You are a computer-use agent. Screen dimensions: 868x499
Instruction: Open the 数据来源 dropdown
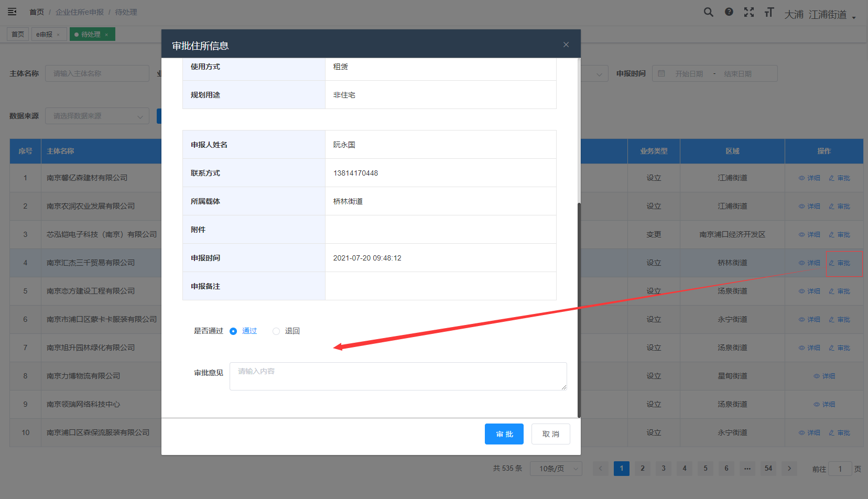(x=97, y=116)
